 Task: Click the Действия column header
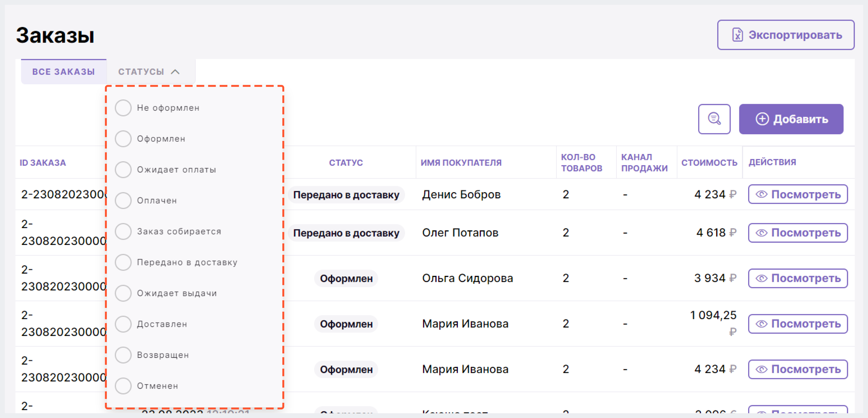coord(772,162)
